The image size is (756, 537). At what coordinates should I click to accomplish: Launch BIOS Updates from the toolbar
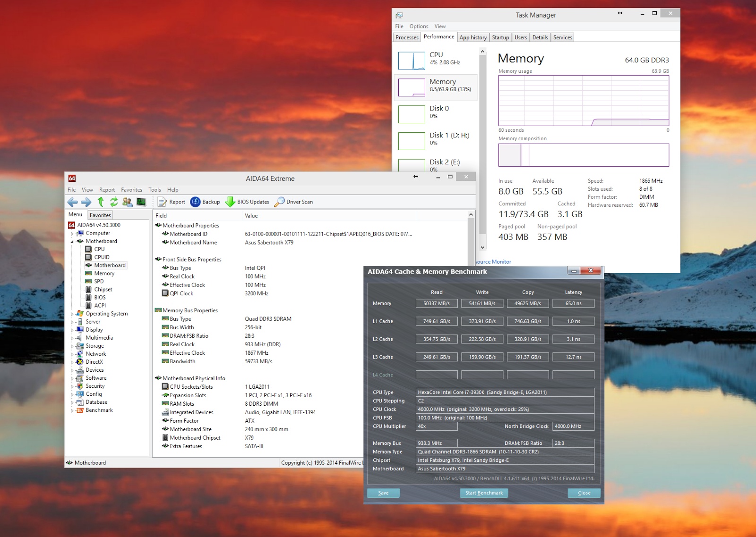pos(247,202)
